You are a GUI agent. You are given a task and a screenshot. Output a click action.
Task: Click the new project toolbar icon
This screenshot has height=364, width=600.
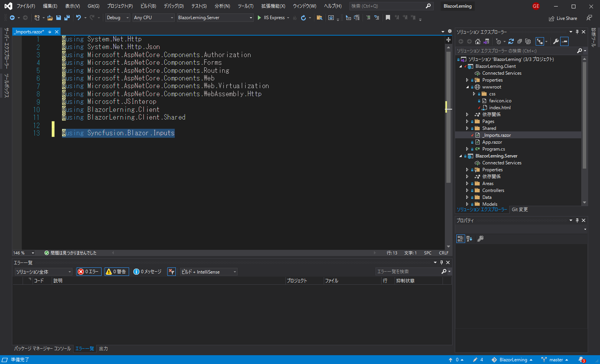37,18
